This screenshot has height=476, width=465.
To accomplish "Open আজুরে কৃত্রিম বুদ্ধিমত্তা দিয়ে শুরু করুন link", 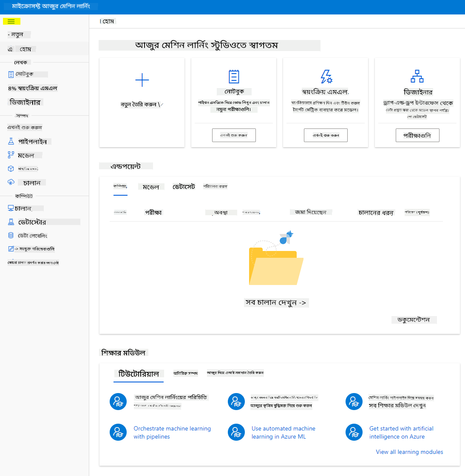I will [x=281, y=405].
